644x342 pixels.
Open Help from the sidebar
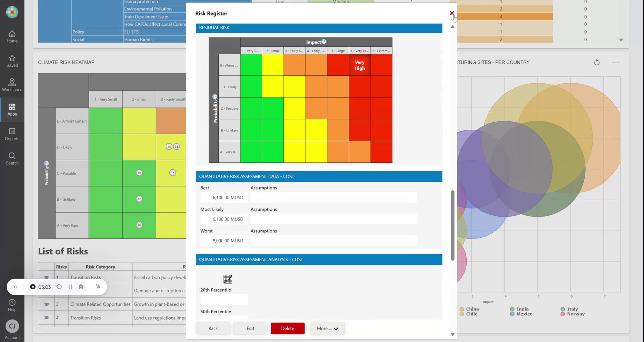(12, 305)
